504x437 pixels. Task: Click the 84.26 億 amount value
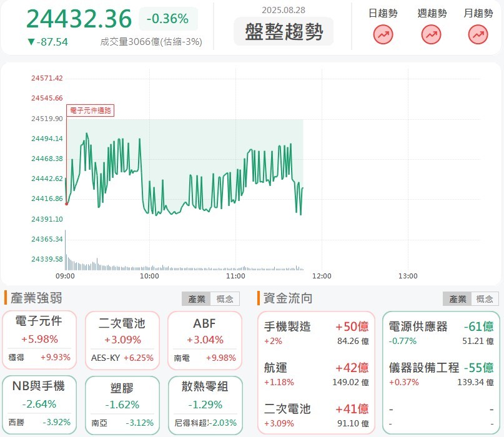pos(353,341)
